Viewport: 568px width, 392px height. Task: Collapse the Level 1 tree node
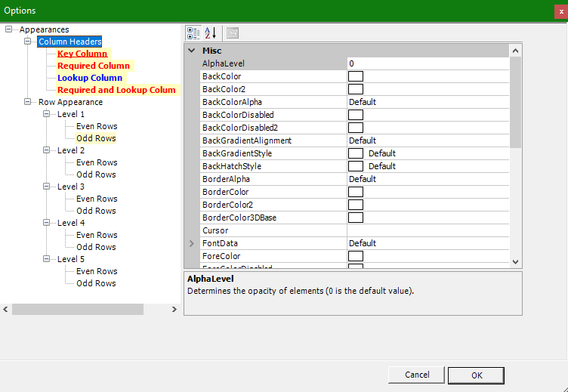point(47,114)
